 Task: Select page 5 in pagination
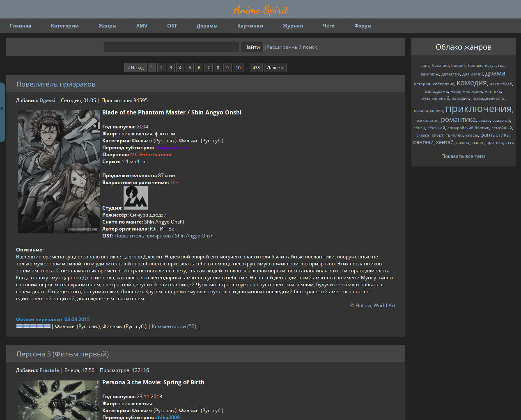click(189, 68)
